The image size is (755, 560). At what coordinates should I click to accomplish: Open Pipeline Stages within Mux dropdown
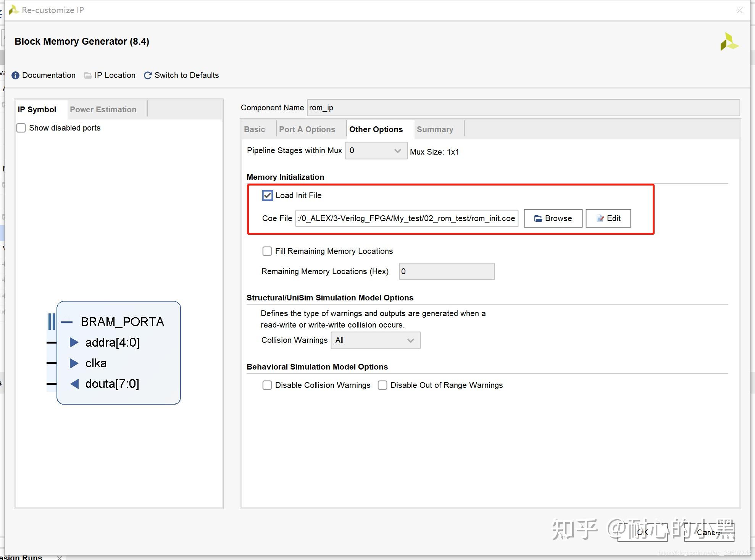point(376,151)
